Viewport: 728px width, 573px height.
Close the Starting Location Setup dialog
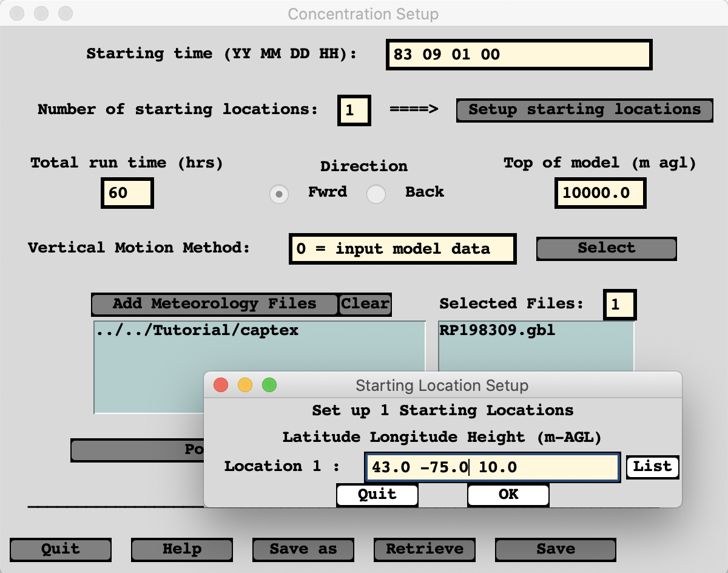[x=221, y=385]
